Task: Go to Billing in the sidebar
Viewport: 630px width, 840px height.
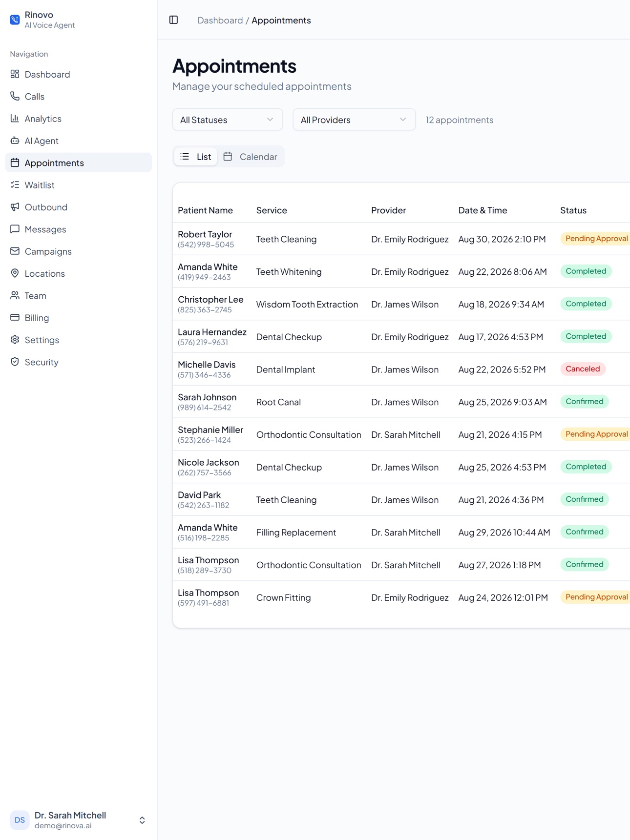Action: pyautogui.click(x=78, y=317)
